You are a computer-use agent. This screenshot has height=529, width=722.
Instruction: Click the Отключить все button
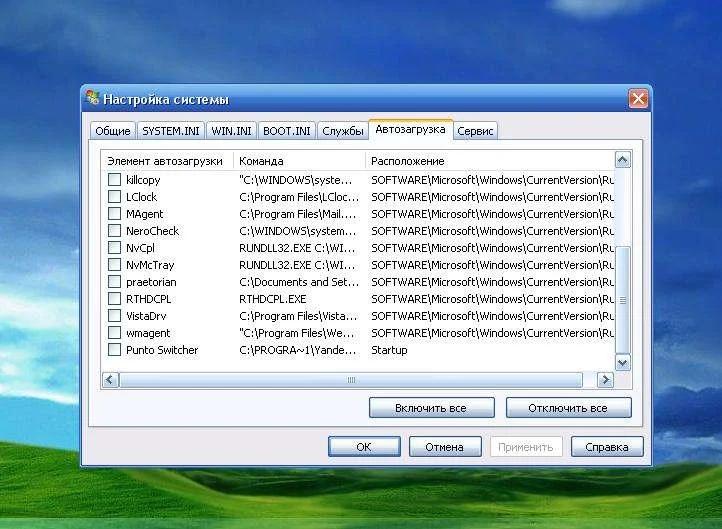point(568,408)
